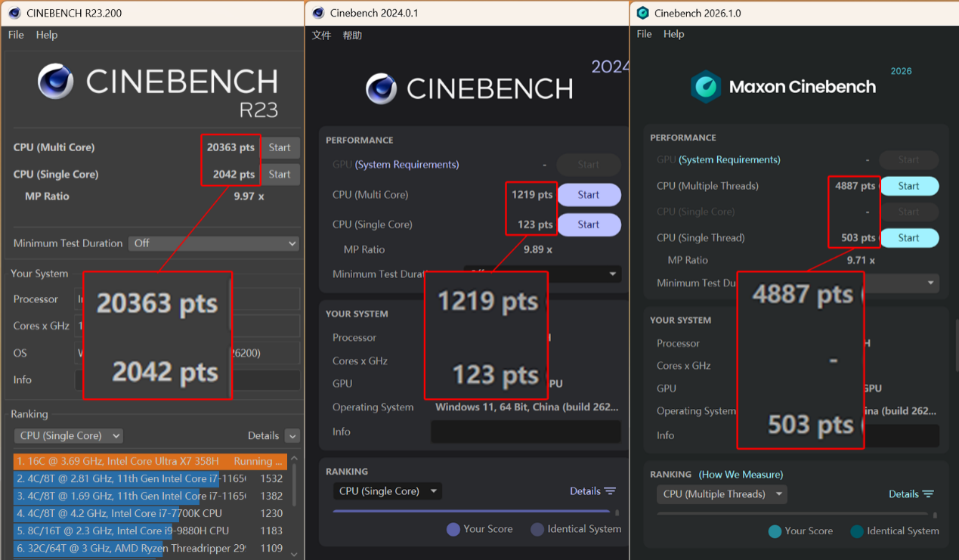Click the Cinebench 2024.0.1 title bar icon

[318, 13]
